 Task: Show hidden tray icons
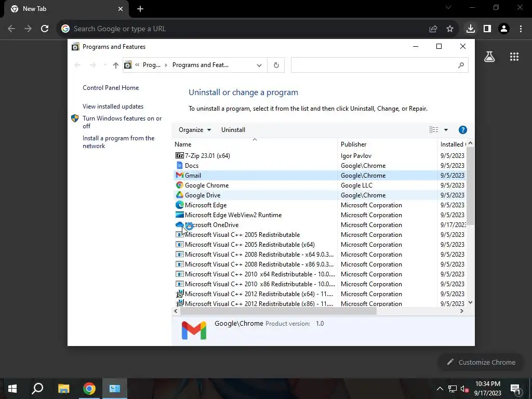pos(440,389)
